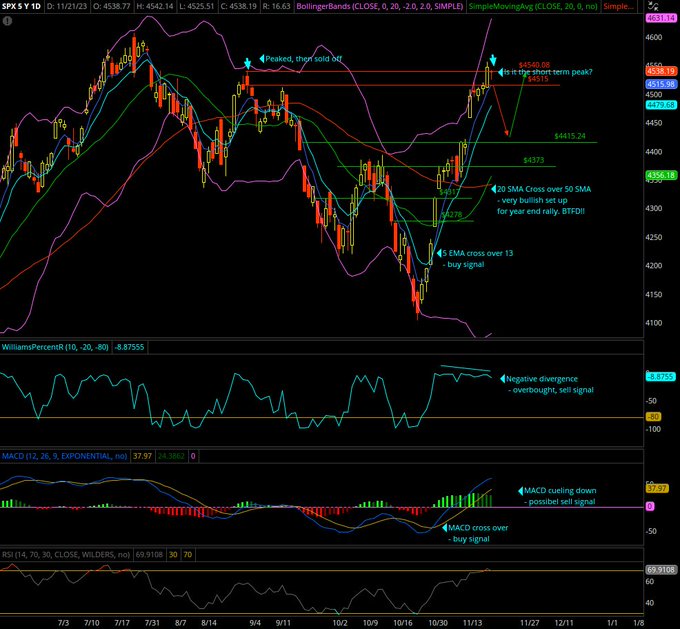The width and height of the screenshot is (680, 629).
Task: Click the open price O: 4538.77
Action: point(111,7)
